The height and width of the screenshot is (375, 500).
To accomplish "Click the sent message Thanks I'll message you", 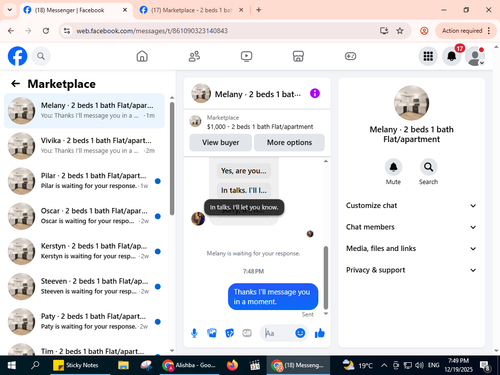I will [x=273, y=297].
